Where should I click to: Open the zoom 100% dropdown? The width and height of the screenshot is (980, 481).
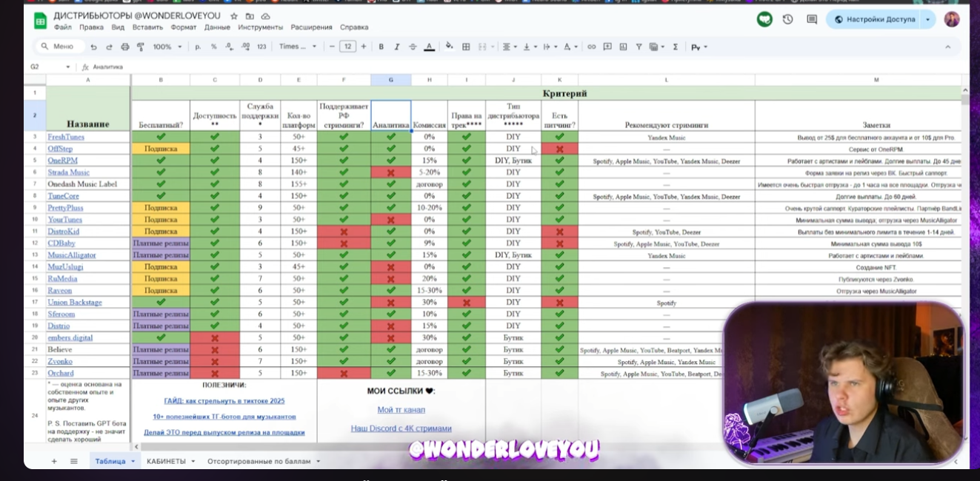coord(167,47)
